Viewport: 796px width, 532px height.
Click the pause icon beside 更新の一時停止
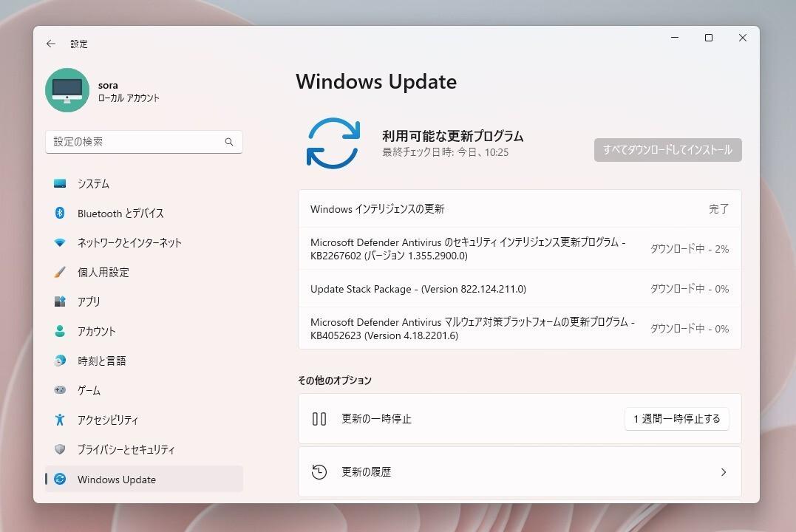tap(319, 419)
